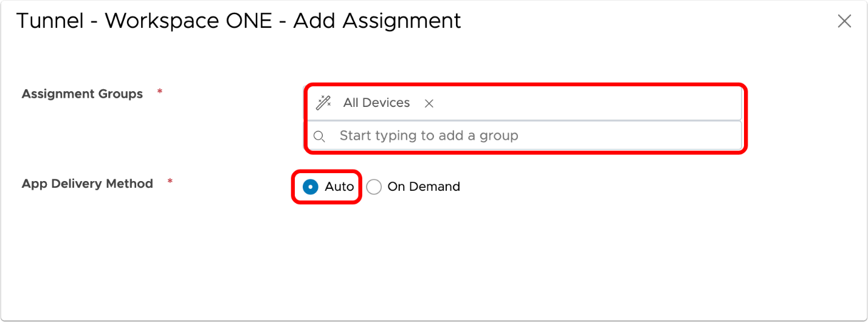Choose the On Demand radio button

(374, 187)
